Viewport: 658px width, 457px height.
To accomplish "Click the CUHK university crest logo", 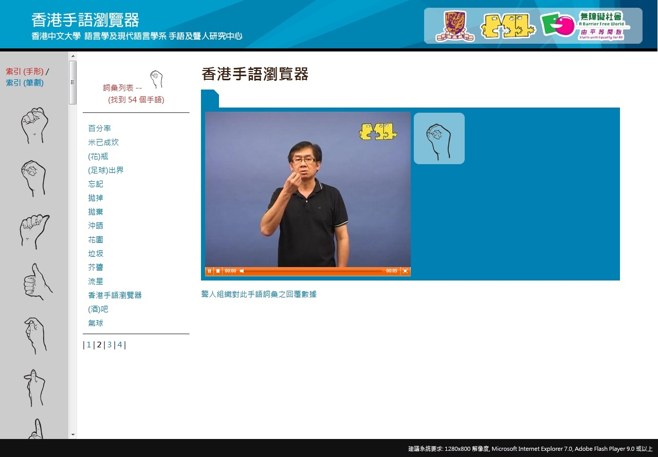I will click(x=454, y=26).
